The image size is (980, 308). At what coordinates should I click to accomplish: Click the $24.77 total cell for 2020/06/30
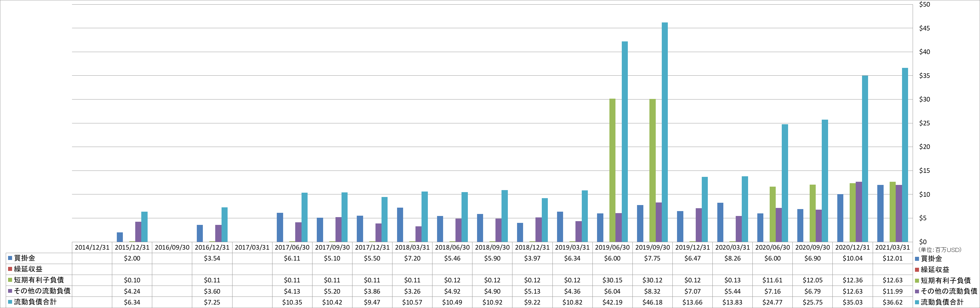pos(772,302)
